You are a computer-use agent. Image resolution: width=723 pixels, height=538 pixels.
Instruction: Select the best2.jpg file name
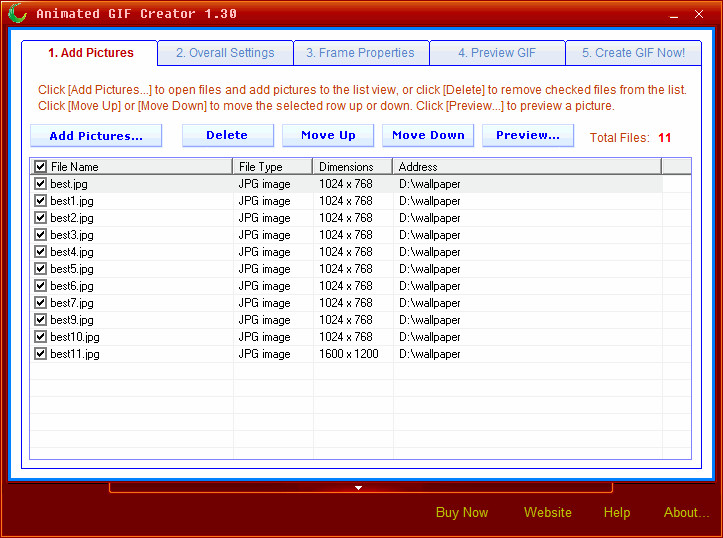pyautogui.click(x=72, y=218)
